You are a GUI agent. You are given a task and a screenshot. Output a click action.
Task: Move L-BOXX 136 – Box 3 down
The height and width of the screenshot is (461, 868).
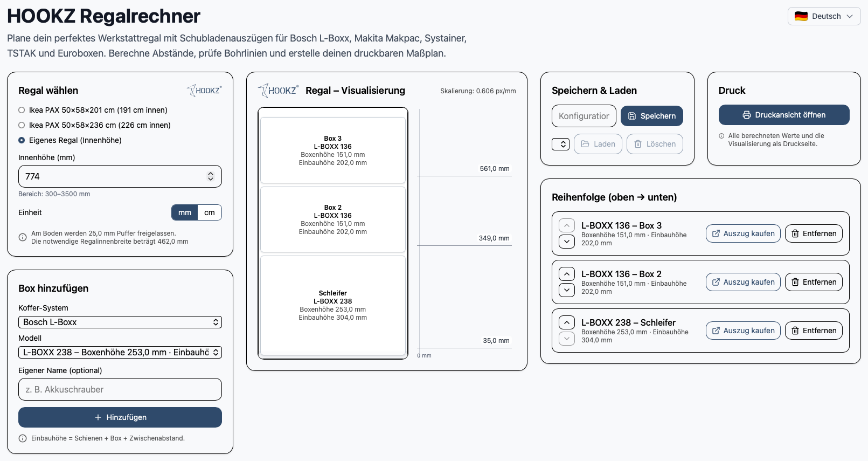pos(566,242)
